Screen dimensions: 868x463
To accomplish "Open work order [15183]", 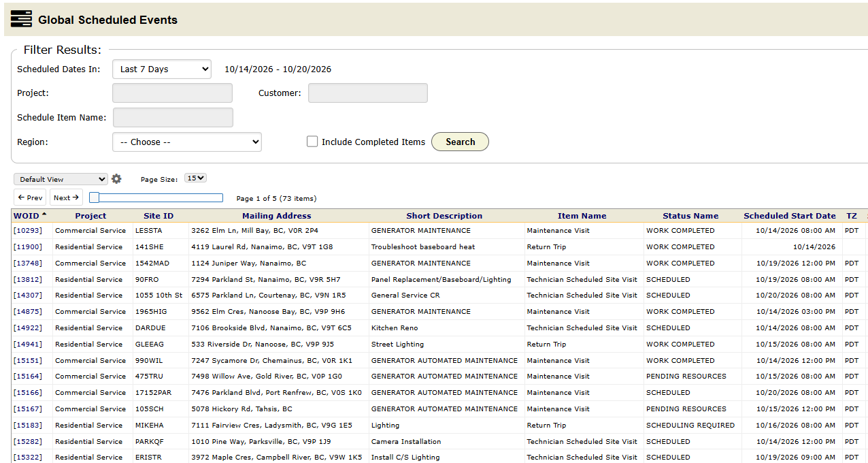I will (x=27, y=425).
